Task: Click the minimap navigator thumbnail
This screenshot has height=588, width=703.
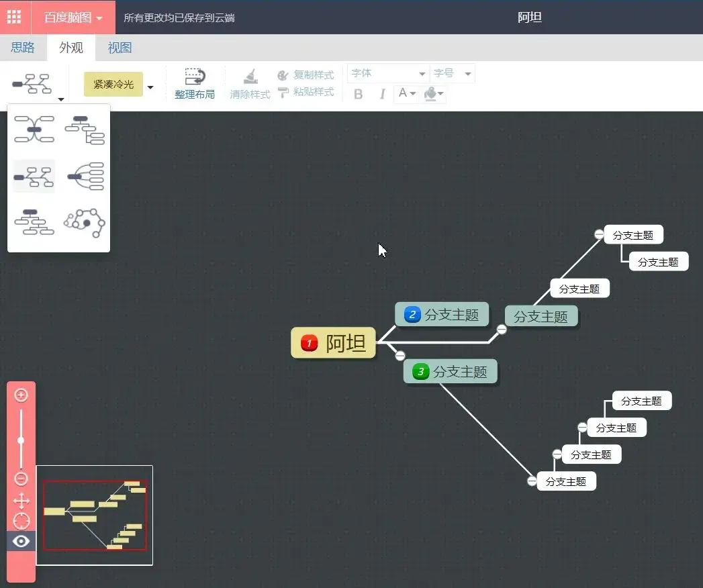Action: [95, 516]
